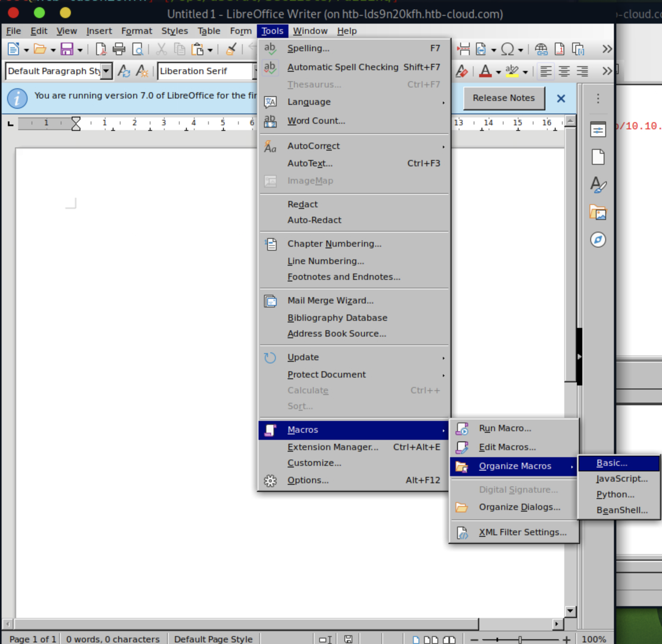Click the Insert Hyperlink globe icon
Viewport: 662px width, 644px height.
[541, 49]
